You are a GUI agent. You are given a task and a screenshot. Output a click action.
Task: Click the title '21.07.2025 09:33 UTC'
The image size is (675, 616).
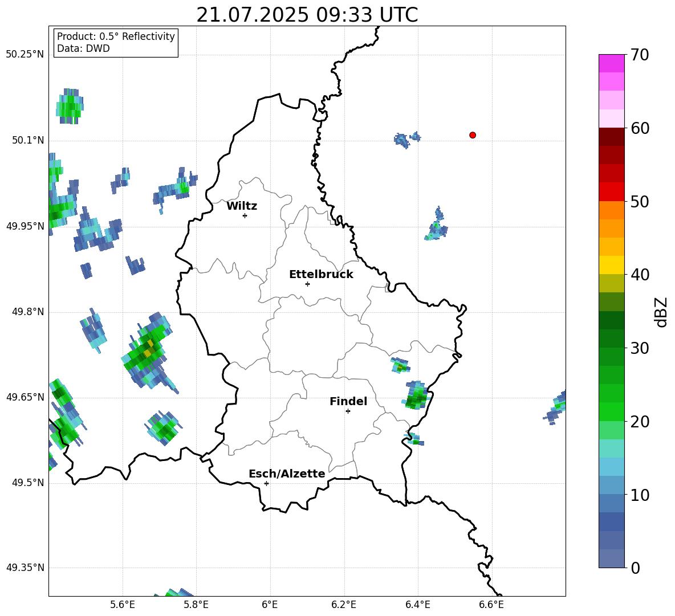[307, 15]
